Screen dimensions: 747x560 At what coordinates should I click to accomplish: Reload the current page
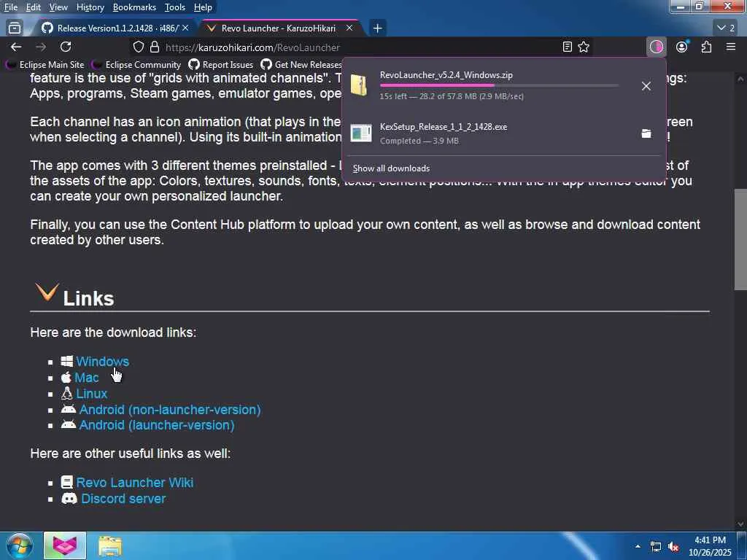click(x=66, y=47)
